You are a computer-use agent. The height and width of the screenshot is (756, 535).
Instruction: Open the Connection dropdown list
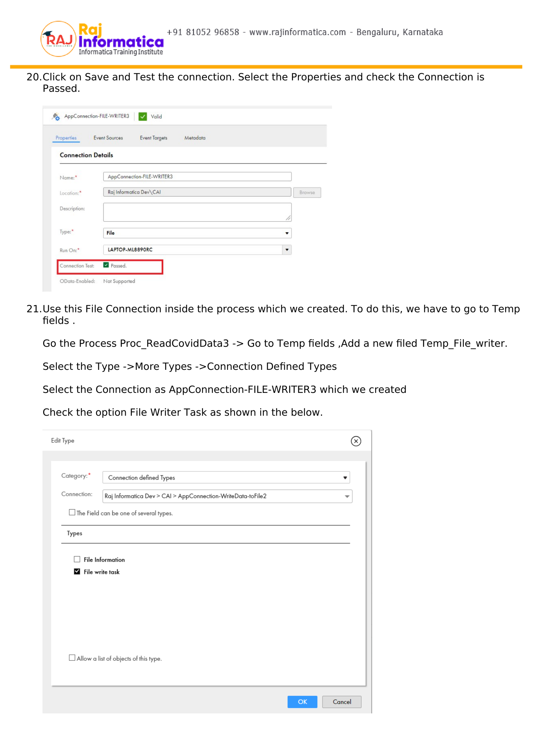(x=347, y=496)
